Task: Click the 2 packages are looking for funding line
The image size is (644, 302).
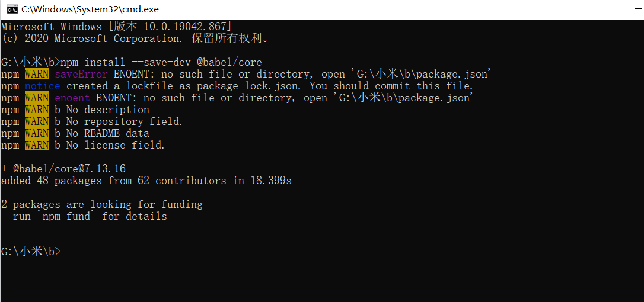Action: [102, 204]
